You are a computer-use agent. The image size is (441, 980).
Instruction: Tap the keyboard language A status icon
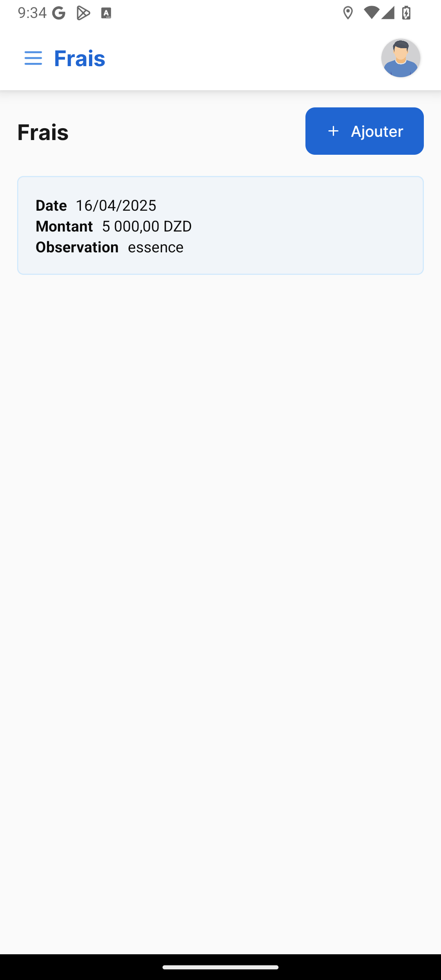[106, 13]
